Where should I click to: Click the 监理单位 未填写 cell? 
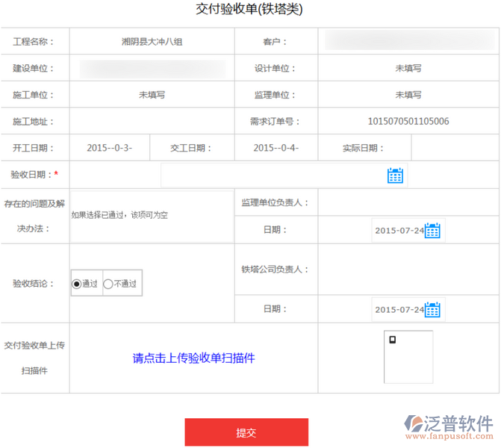408,95
